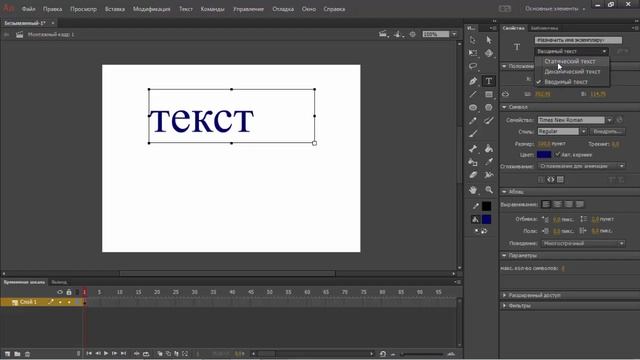This screenshot has height=360, width=640.
Task: Click the new layer icon
Action: 7,354
